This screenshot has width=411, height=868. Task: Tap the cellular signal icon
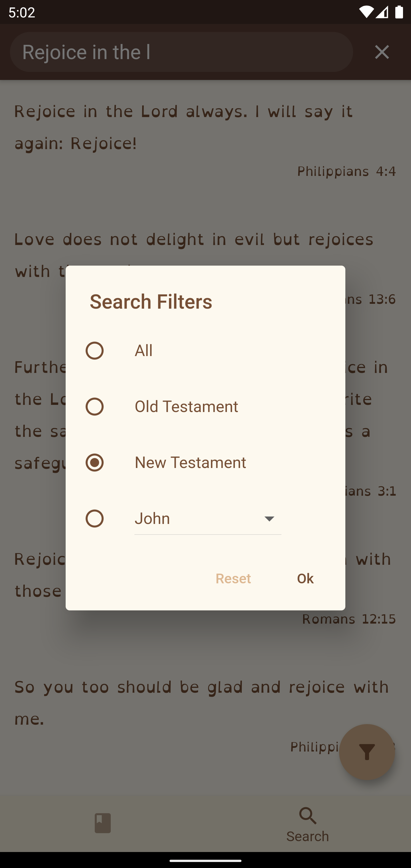pyautogui.click(x=382, y=13)
